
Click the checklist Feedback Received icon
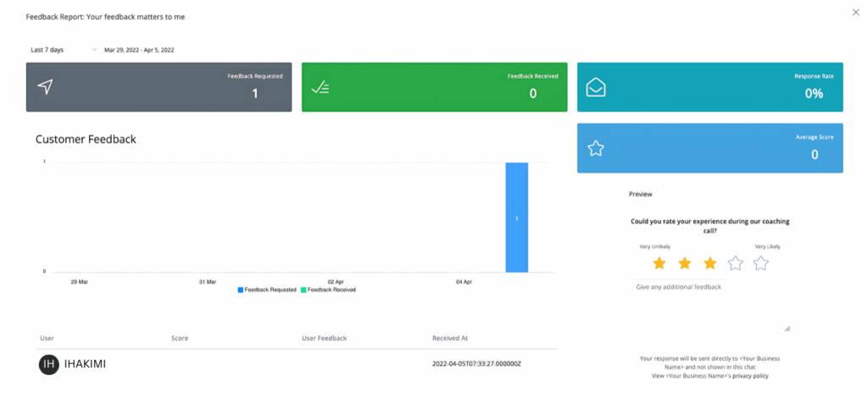click(x=320, y=86)
